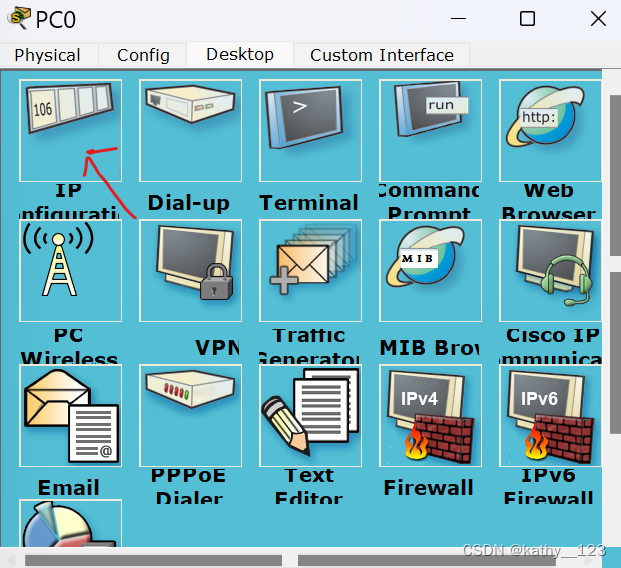Click the scrollbar's left arrow

pos(11,560)
